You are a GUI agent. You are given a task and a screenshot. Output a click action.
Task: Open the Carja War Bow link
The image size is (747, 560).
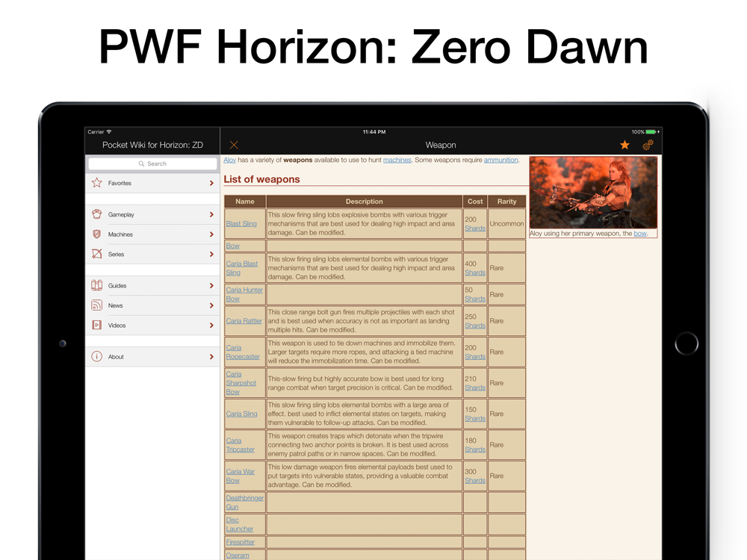coord(240,476)
